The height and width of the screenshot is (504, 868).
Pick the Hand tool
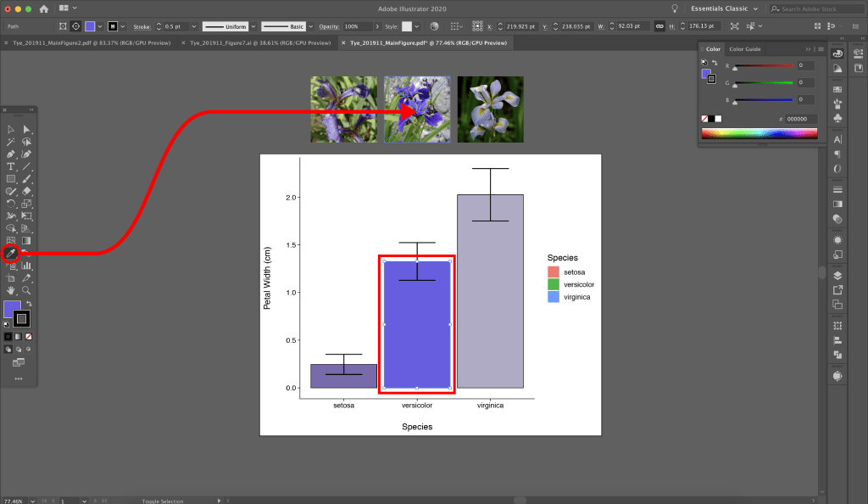pos(11,290)
